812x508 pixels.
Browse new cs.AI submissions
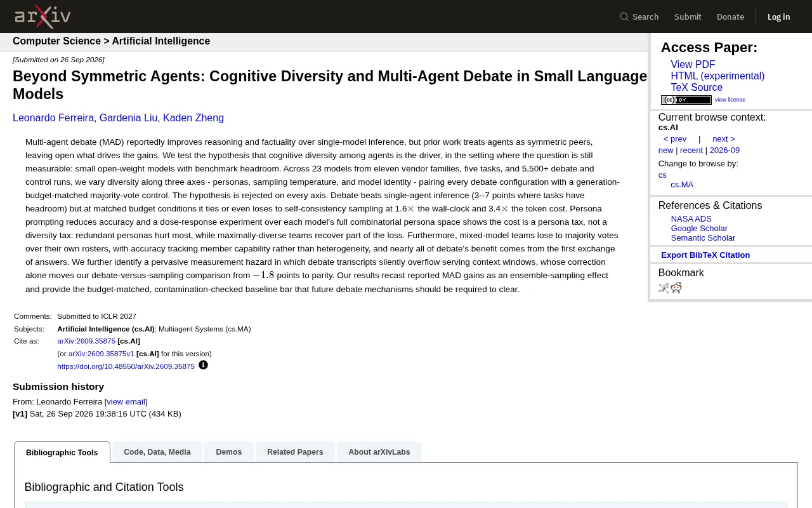[x=666, y=150]
